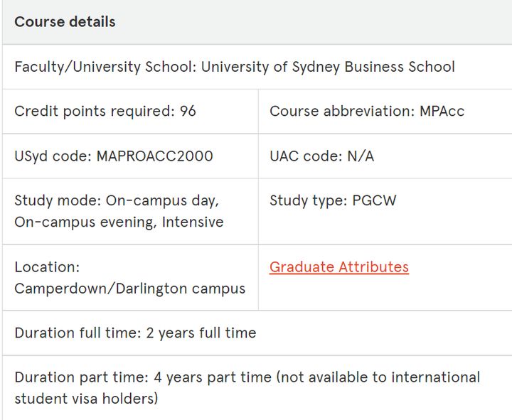
Task: Click the text 2 years full time
Action: (201, 333)
